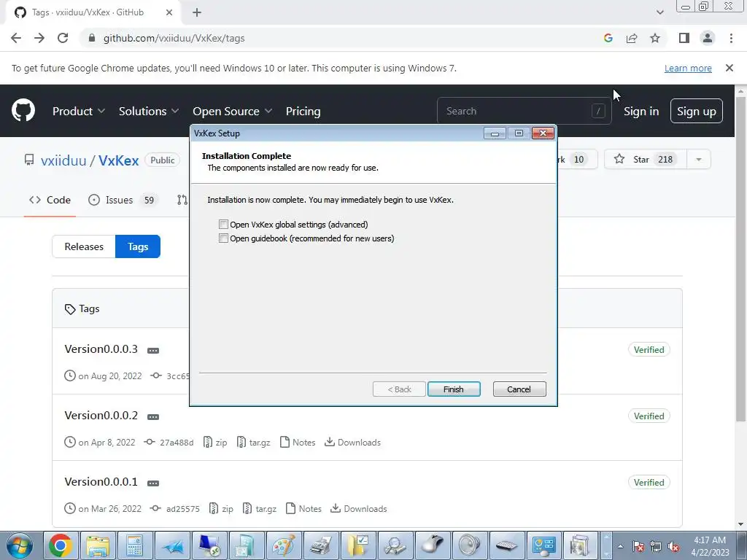The height and width of the screenshot is (560, 747).
Task: Dismiss the Chrome update notification bar
Action: [729, 68]
